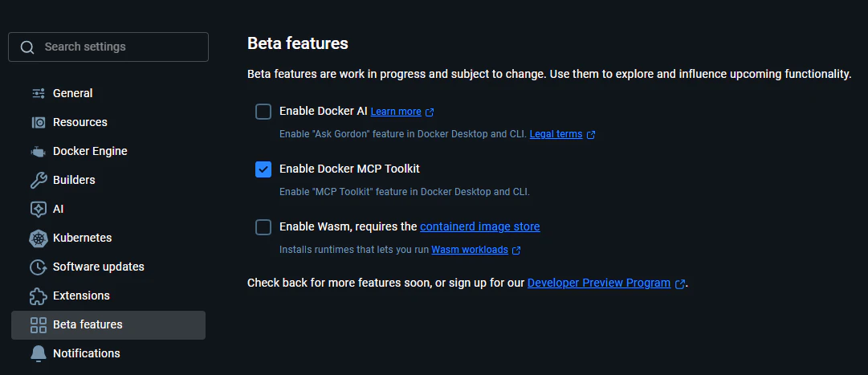Follow the containerd image store link
Screen dimensions: 868x375
[x=479, y=226]
